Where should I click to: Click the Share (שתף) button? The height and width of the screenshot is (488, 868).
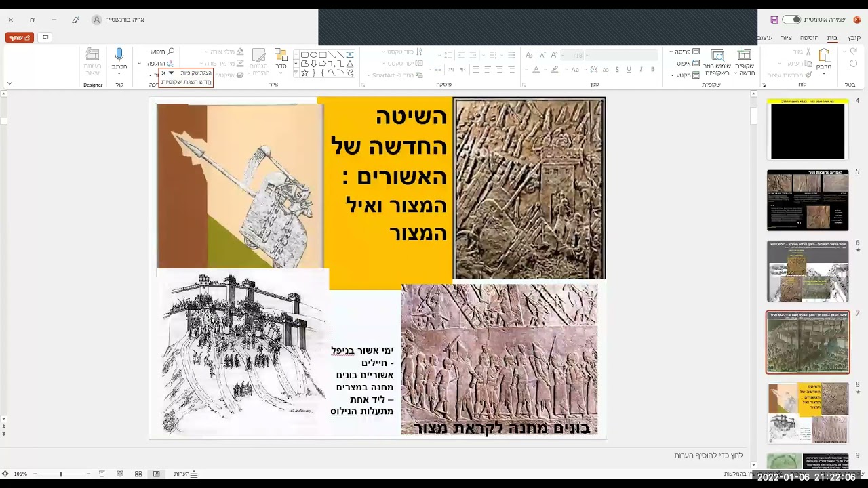coord(20,37)
